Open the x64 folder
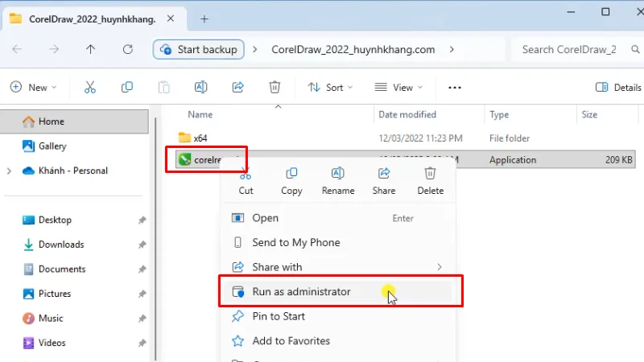 point(200,138)
